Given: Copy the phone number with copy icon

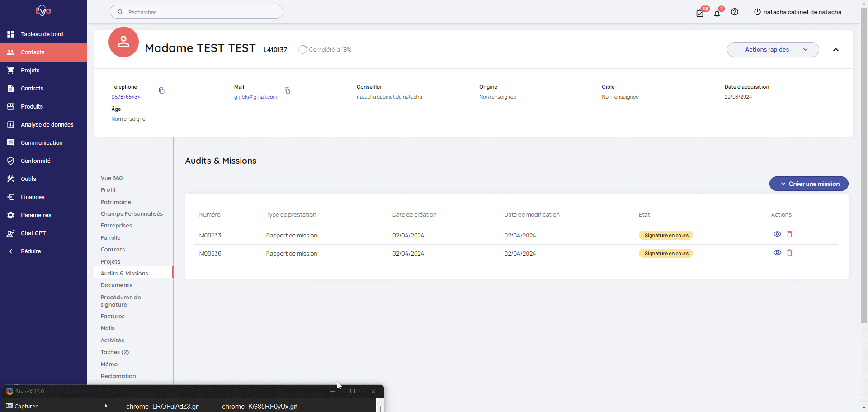Looking at the screenshot, I should click(162, 91).
